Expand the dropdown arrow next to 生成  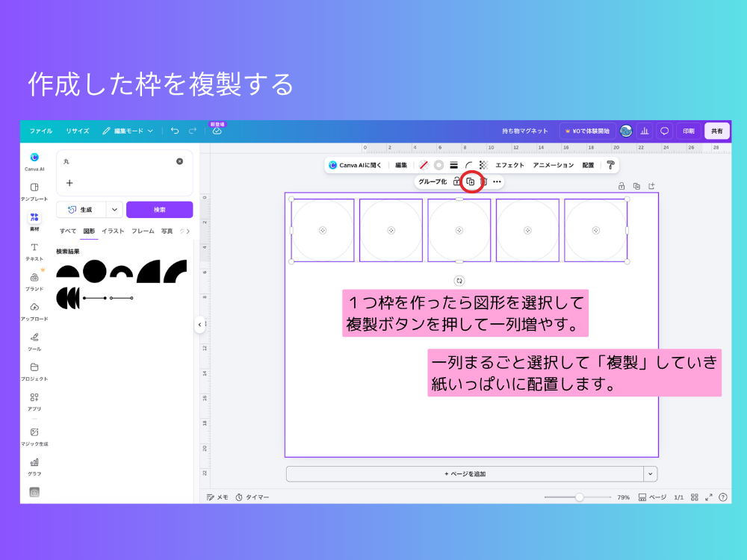(114, 210)
